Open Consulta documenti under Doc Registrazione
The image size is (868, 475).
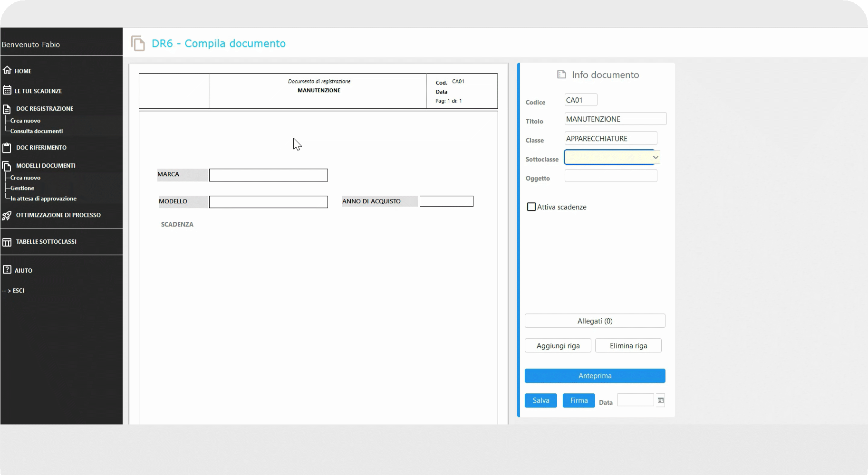click(x=37, y=131)
